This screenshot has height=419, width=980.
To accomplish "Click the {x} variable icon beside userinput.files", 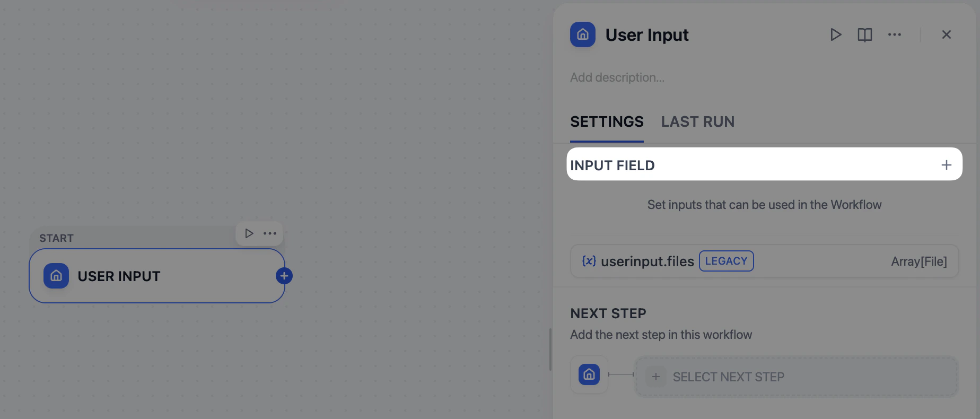I will click(x=589, y=261).
